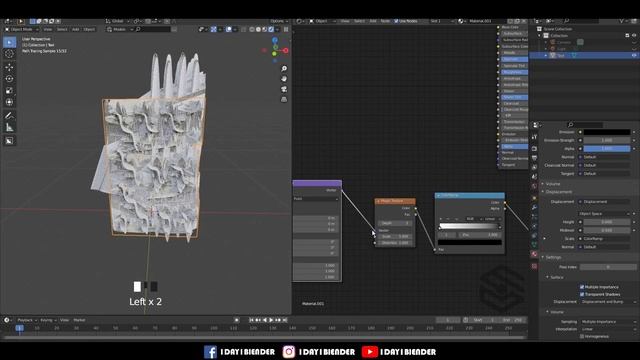Open the Object Mode dropdown
The width and height of the screenshot is (640, 360).
click(x=22, y=29)
